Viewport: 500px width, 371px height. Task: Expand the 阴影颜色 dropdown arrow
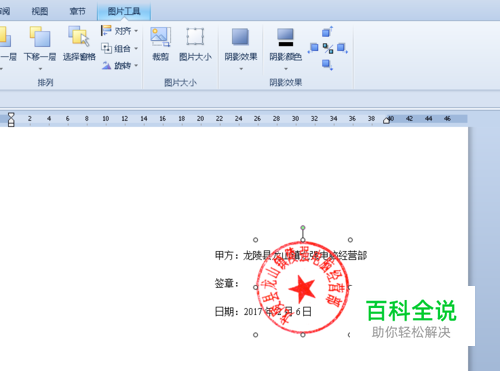(x=286, y=69)
